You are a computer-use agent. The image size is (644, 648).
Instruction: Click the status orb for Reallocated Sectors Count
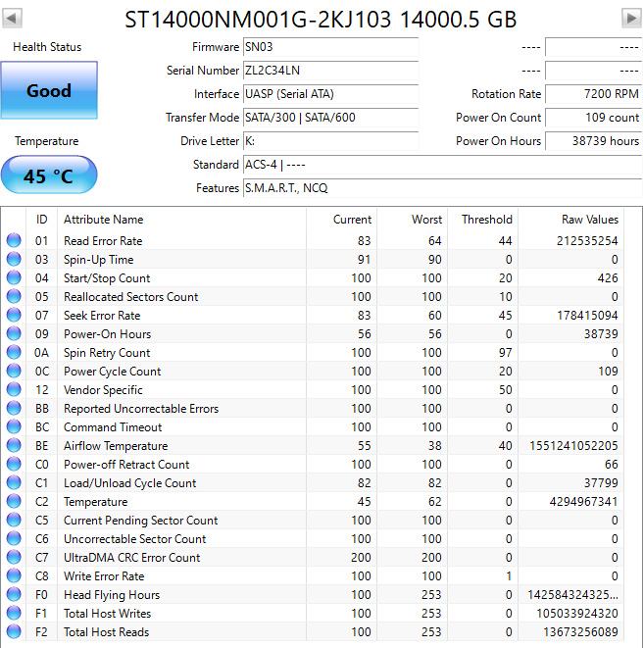click(x=14, y=297)
